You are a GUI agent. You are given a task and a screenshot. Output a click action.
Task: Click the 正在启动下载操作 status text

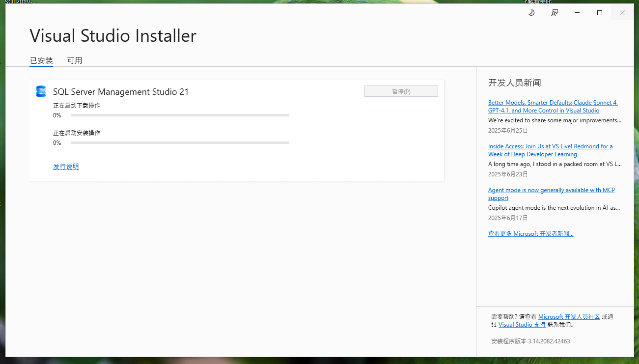74,105
